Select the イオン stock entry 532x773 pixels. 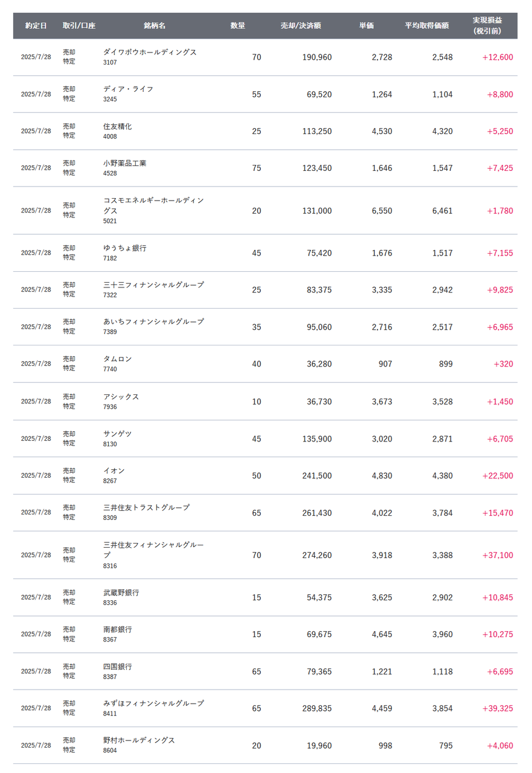pos(114,471)
